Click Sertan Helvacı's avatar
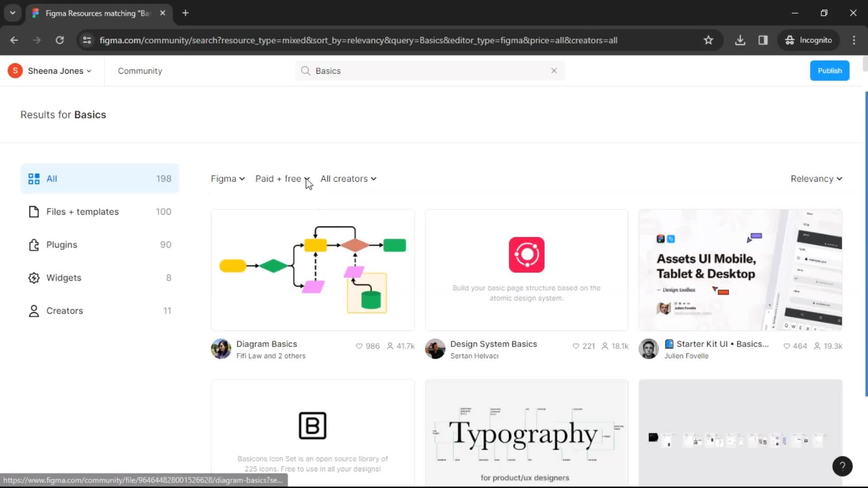The height and width of the screenshot is (488, 868). (435, 349)
